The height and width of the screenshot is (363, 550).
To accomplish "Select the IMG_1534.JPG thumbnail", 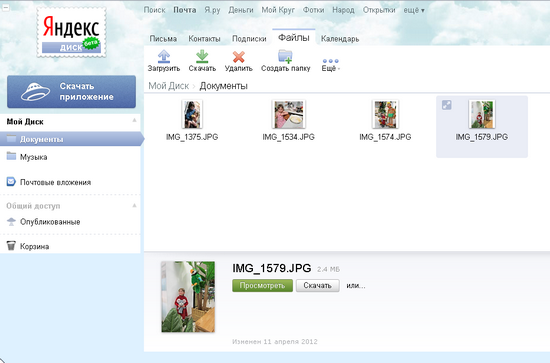I will click(289, 114).
